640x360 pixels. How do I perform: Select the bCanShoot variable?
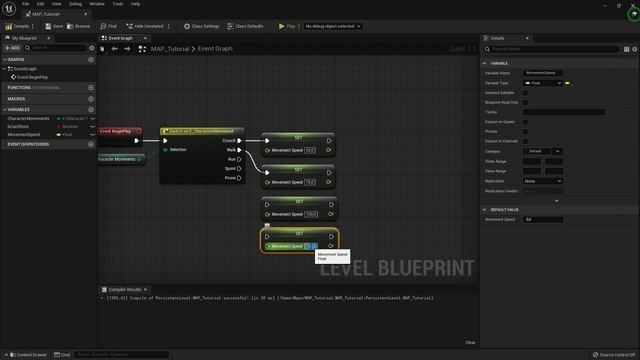pos(18,127)
